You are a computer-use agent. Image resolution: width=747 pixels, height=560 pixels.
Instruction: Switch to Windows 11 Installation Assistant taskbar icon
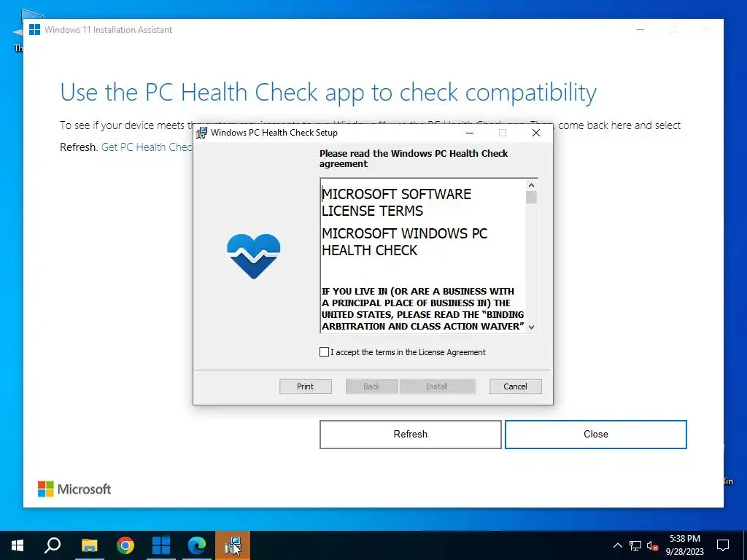click(x=161, y=545)
